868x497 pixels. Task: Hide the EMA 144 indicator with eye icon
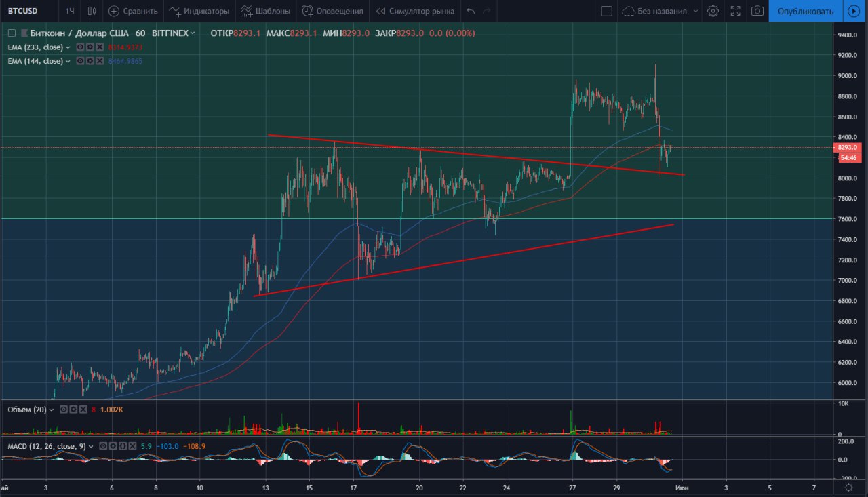80,61
